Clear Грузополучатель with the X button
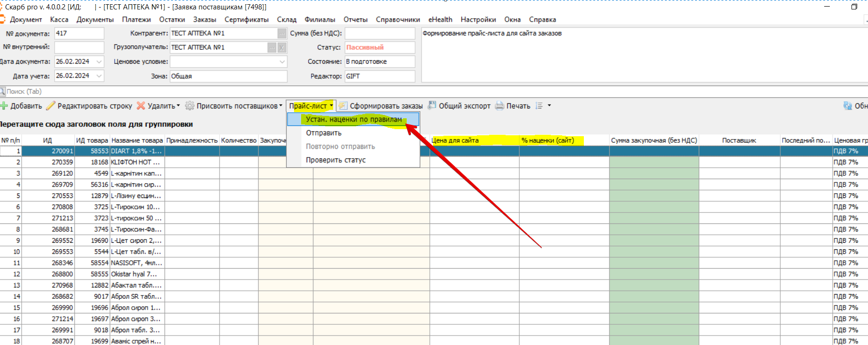This screenshot has height=345, width=868. [x=282, y=47]
